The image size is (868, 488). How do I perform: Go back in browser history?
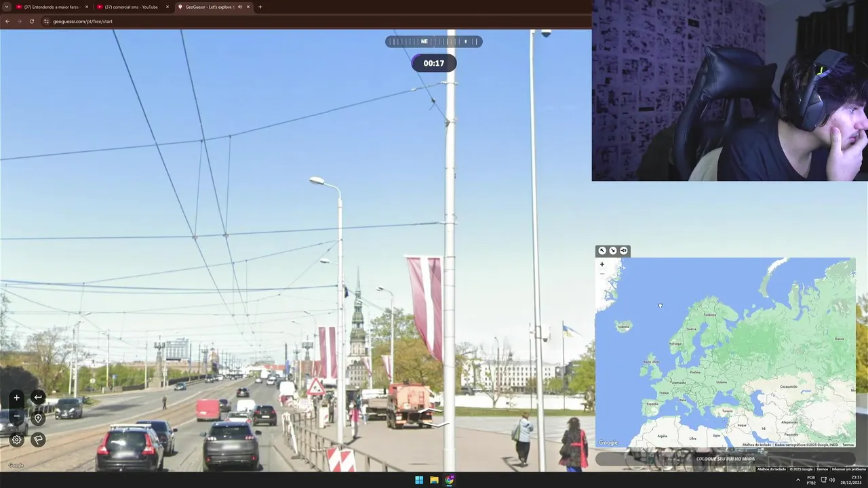[7, 21]
